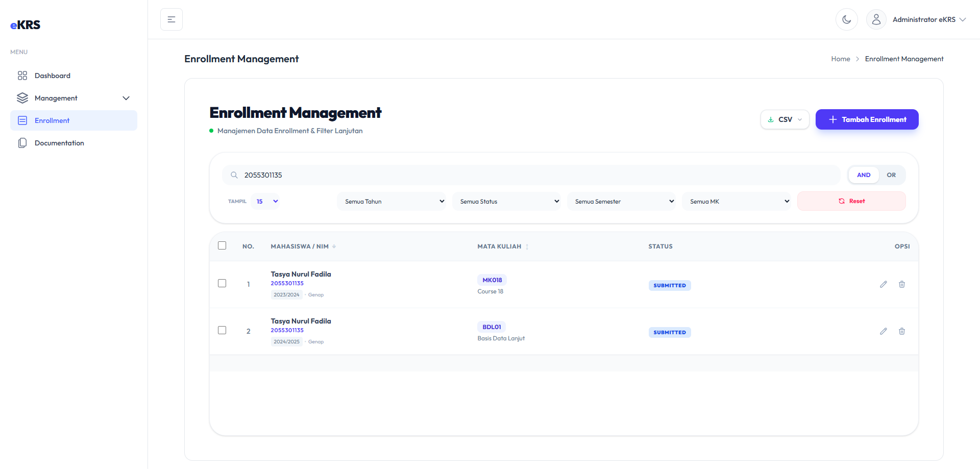Click the Reset refresh icon

pos(842,201)
